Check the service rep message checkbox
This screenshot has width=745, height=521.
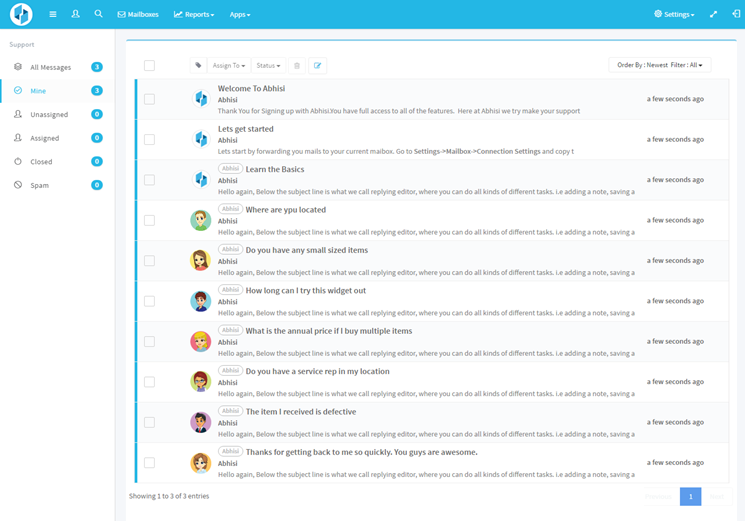click(x=149, y=382)
